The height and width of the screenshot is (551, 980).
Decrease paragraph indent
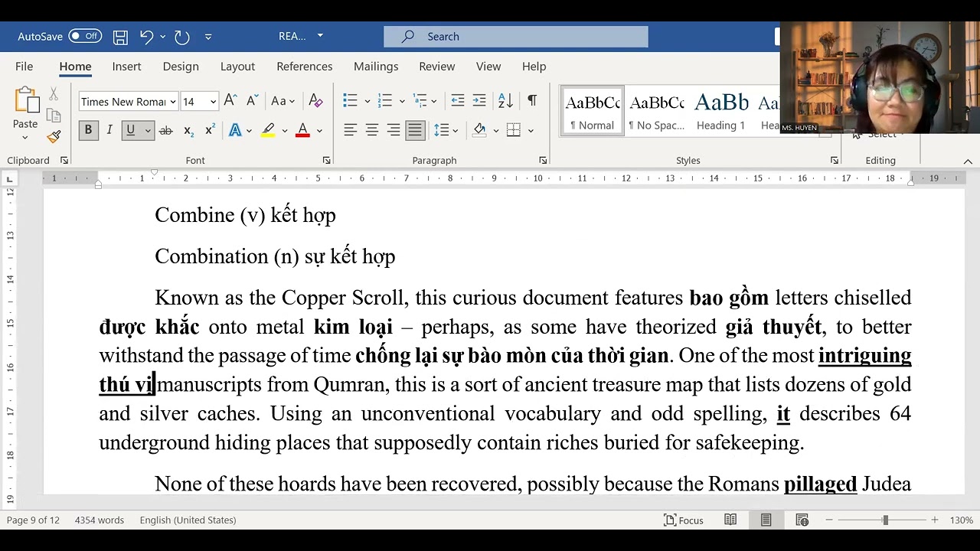(458, 101)
